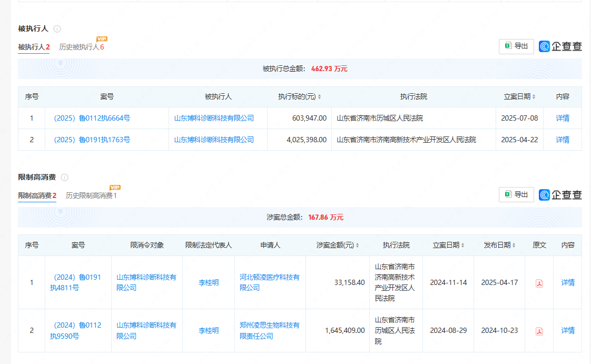Click 企查查 logo in 被执行人 section
Image resolution: width=591 pixels, height=364 pixels.
(x=560, y=46)
